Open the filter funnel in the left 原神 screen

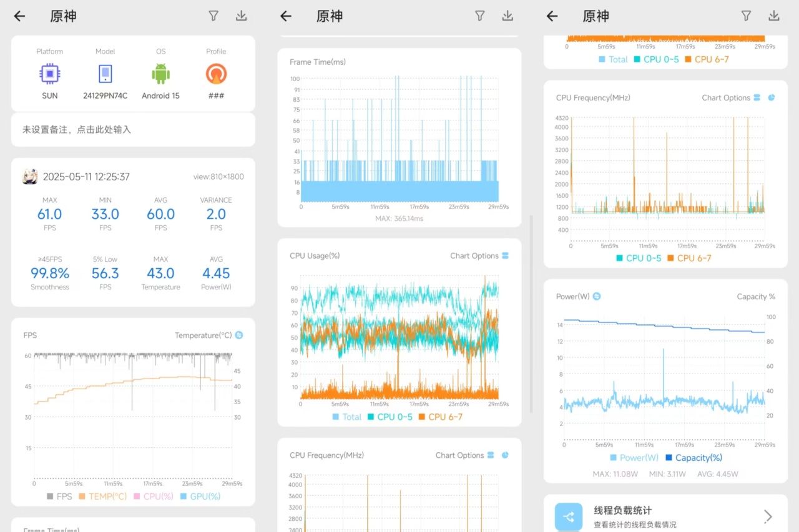(213, 16)
